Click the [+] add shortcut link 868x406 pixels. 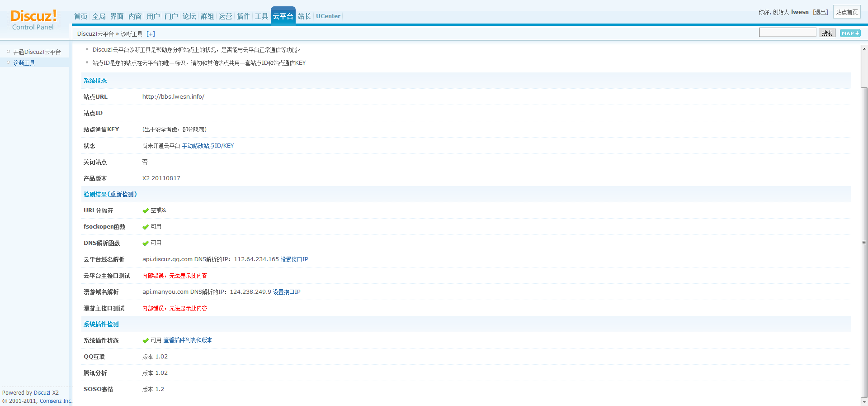[x=151, y=34]
